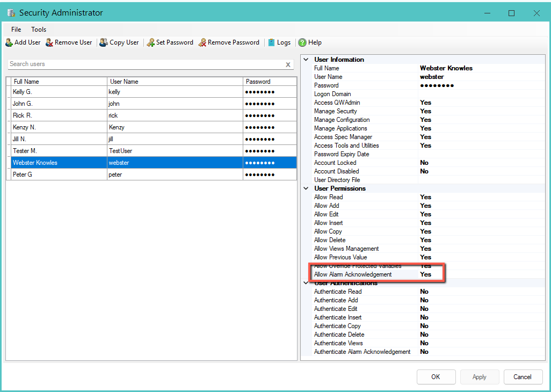The image size is (551, 392).
Task: Open the File menu
Action: (x=16, y=30)
